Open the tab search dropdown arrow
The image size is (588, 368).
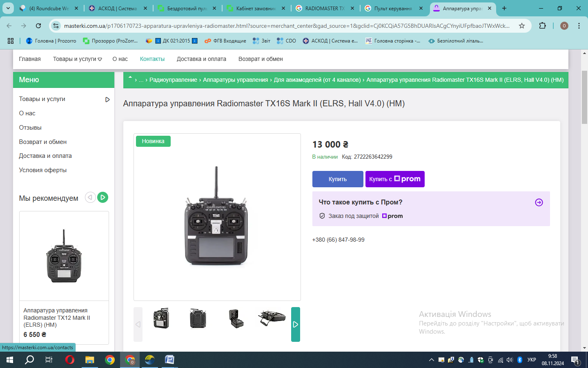tap(8, 8)
